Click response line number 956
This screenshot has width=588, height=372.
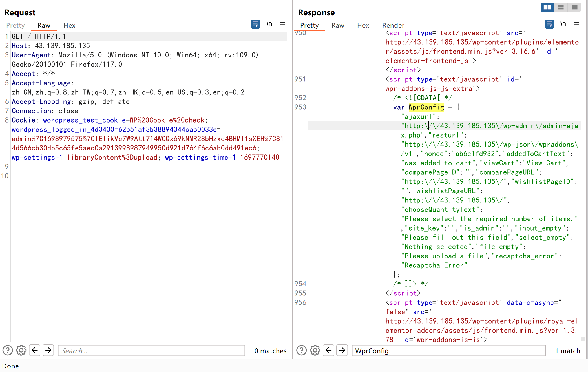click(x=300, y=302)
